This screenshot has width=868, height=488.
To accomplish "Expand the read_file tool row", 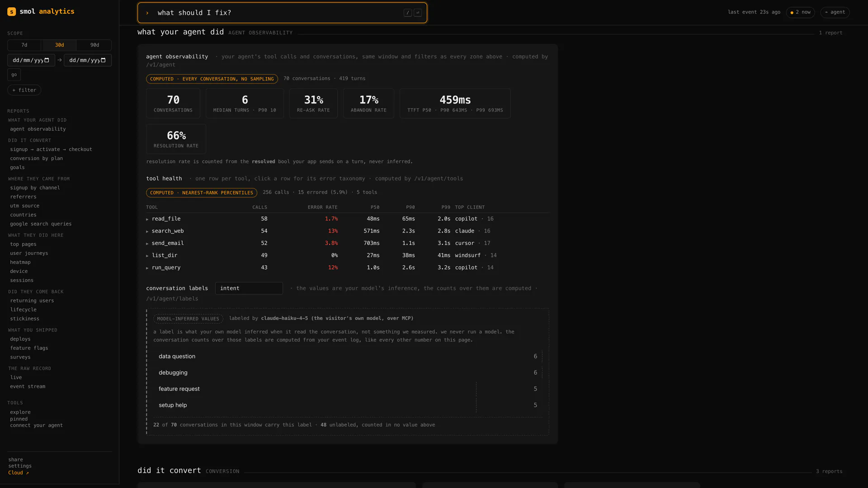I will (x=347, y=219).
